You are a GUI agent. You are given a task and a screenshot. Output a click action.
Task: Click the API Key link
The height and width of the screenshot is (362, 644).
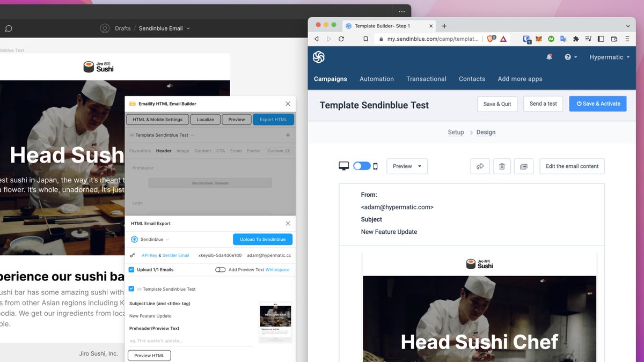click(149, 255)
